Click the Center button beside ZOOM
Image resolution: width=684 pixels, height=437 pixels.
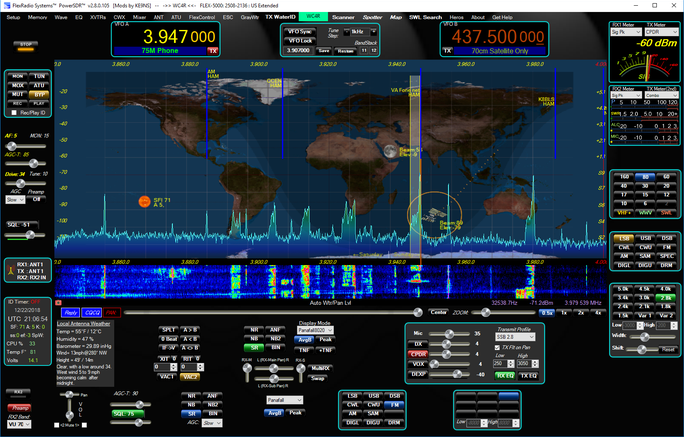[x=438, y=312]
